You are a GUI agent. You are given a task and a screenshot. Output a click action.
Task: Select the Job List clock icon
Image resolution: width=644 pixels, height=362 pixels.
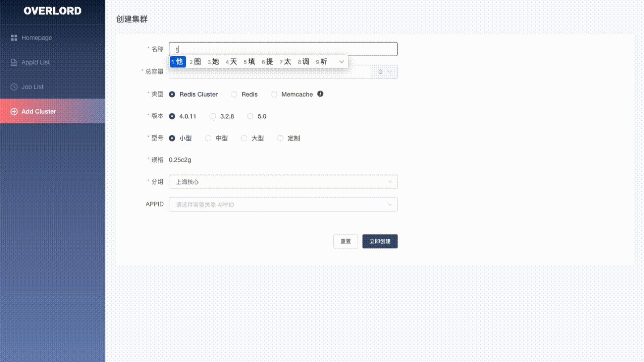[14, 87]
